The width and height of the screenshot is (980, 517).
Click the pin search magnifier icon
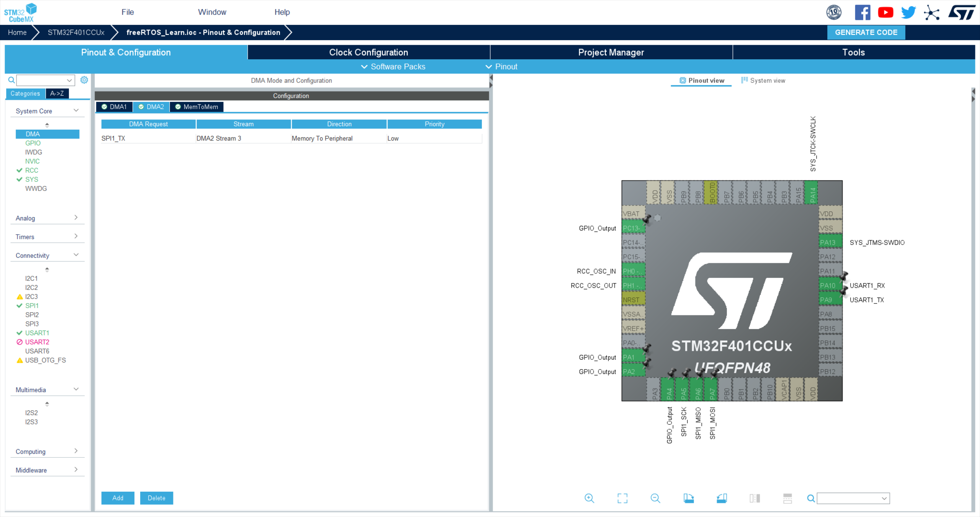(x=811, y=498)
